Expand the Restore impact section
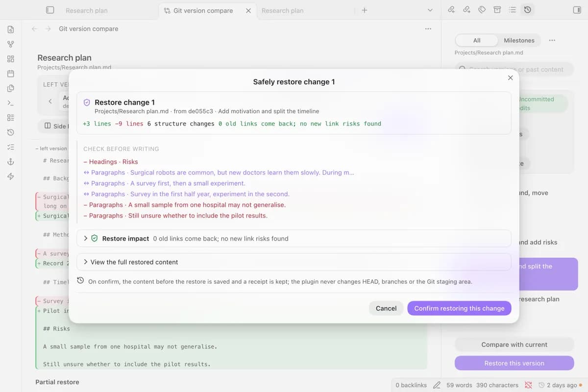588x392 pixels. click(294, 238)
